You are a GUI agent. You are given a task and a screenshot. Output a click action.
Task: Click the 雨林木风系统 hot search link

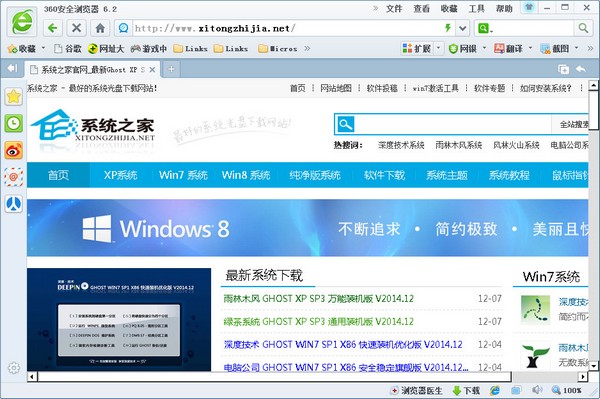458,145
